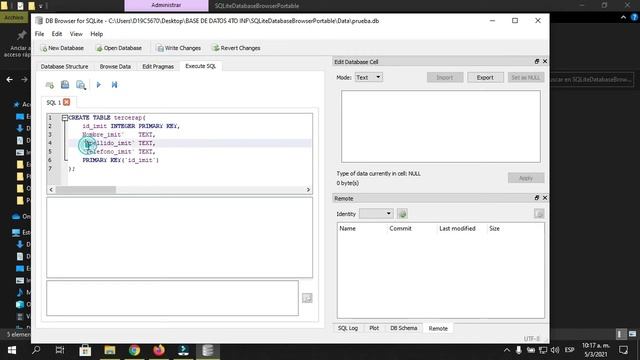Open the View menu
640x360 pixels.
pos(76,34)
